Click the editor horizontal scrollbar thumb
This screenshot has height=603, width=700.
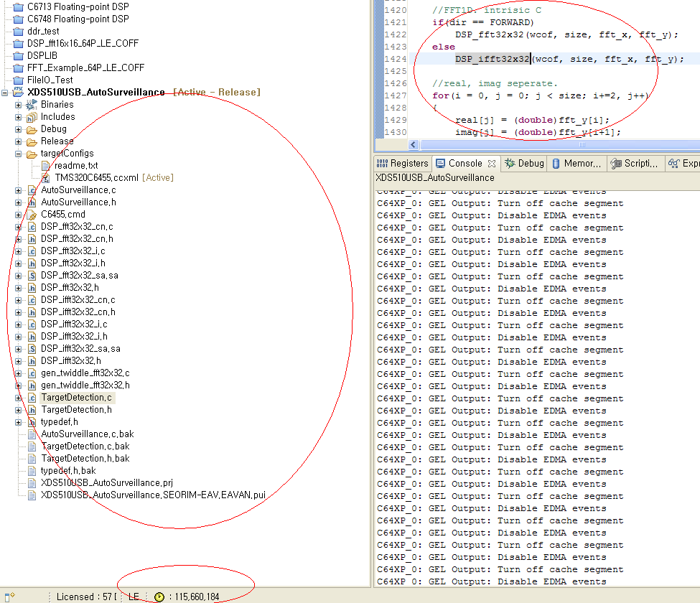pyautogui.click(x=560, y=144)
